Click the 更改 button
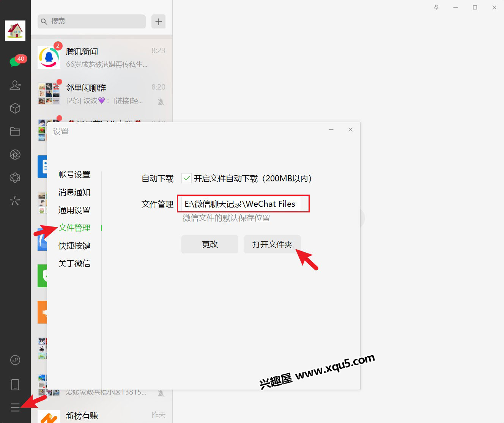The width and height of the screenshot is (504, 423). [x=210, y=244]
